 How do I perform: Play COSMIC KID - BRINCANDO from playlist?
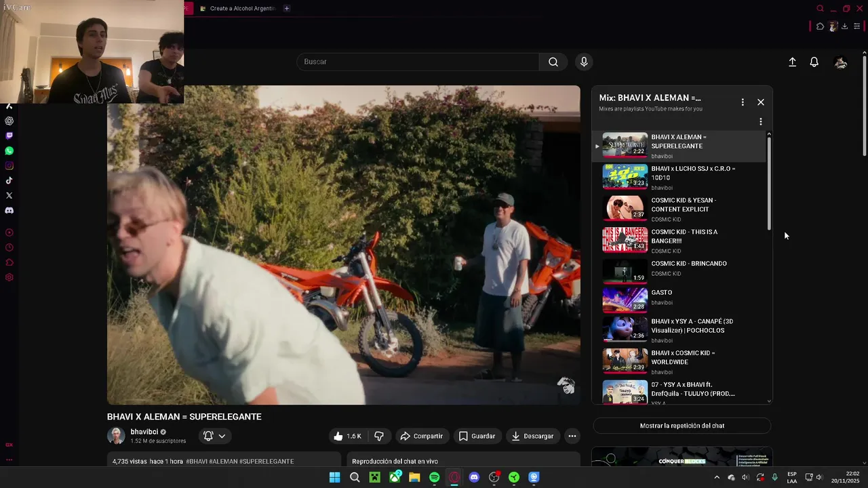click(679, 270)
